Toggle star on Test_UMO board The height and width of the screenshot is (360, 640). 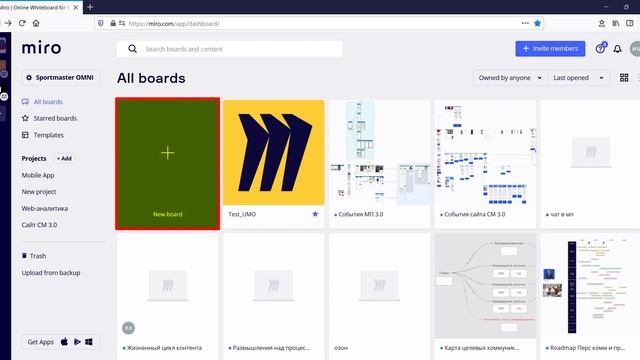[315, 214]
